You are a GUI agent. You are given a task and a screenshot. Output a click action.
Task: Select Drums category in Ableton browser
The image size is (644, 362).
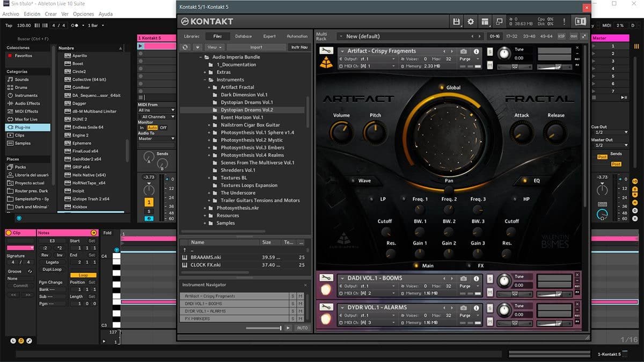tap(21, 87)
